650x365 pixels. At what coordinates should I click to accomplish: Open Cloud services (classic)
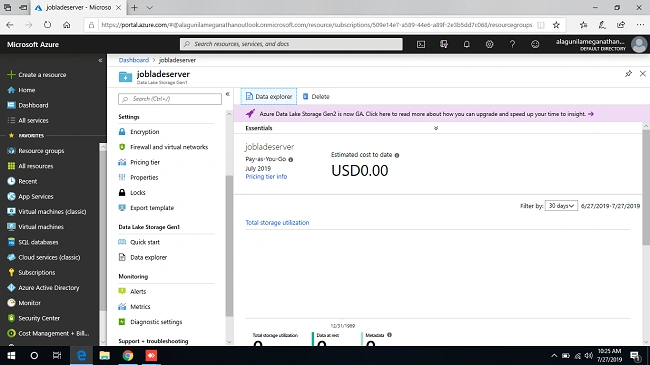44,257
